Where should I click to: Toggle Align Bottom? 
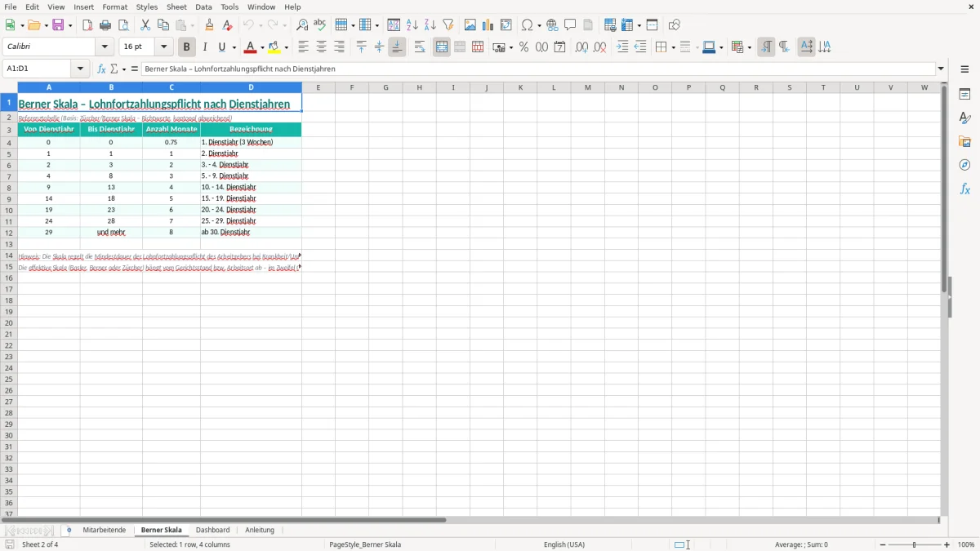(397, 47)
